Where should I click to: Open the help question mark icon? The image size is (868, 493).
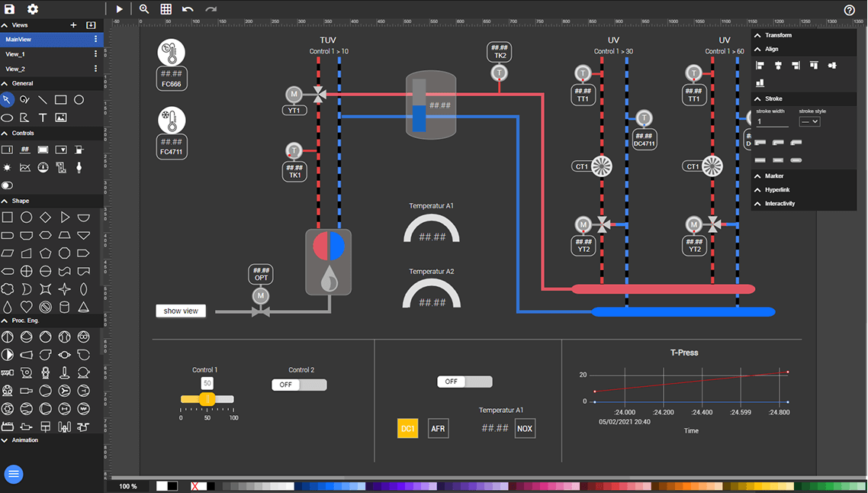tap(850, 10)
